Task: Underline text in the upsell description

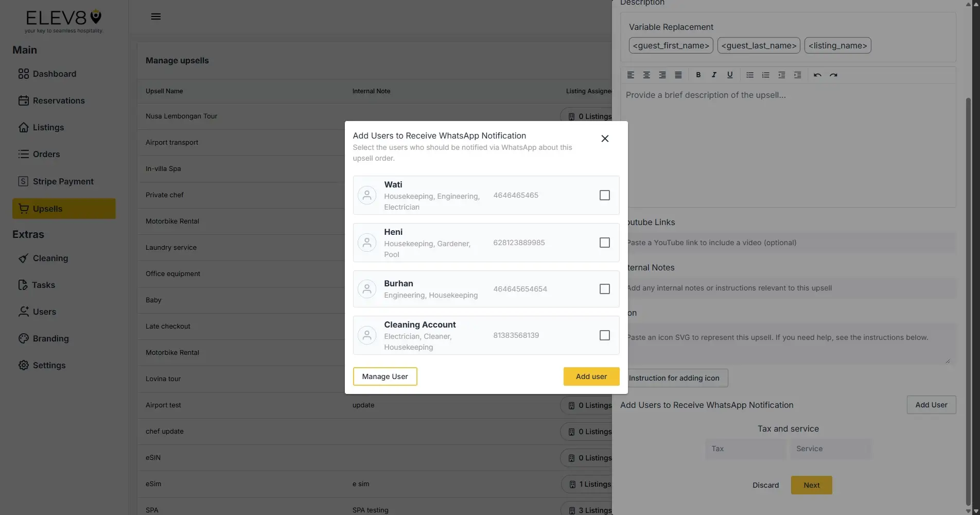Action: coord(730,75)
